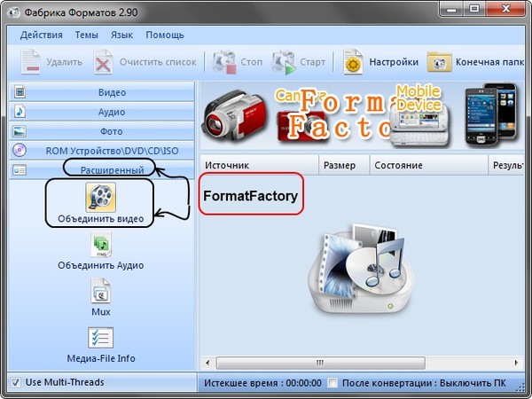
Task: Click the Mobile Device banner phones image
Action: (492, 115)
